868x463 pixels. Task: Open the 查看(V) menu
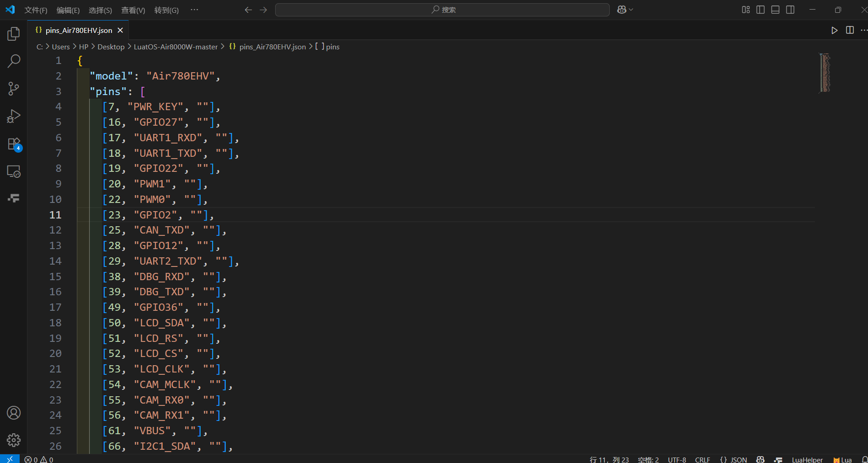point(133,10)
